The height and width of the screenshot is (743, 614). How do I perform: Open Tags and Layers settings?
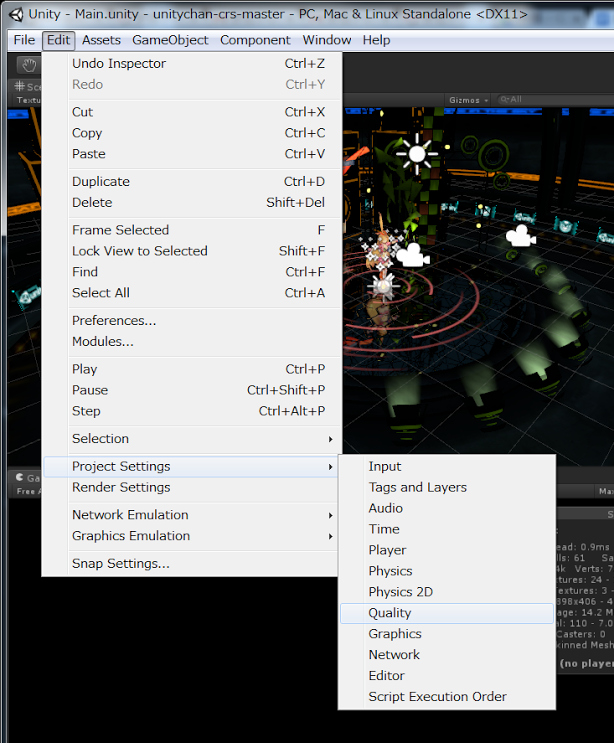447,488
